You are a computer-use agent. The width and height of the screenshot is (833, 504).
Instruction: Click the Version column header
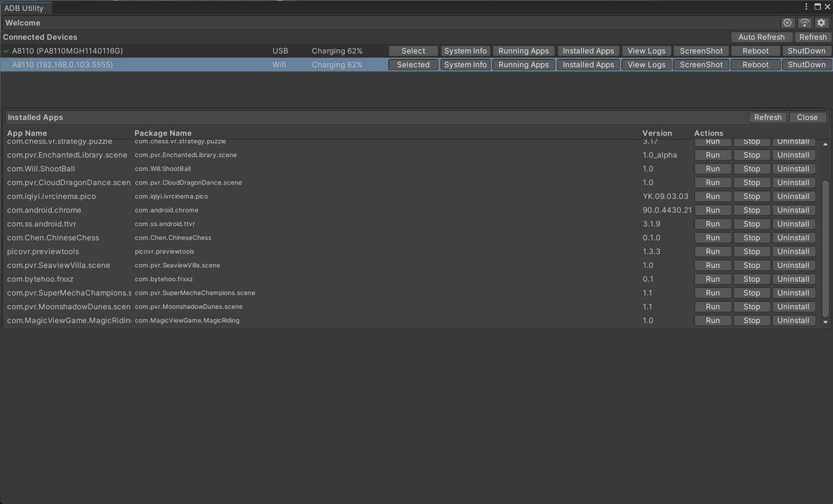[x=657, y=133]
